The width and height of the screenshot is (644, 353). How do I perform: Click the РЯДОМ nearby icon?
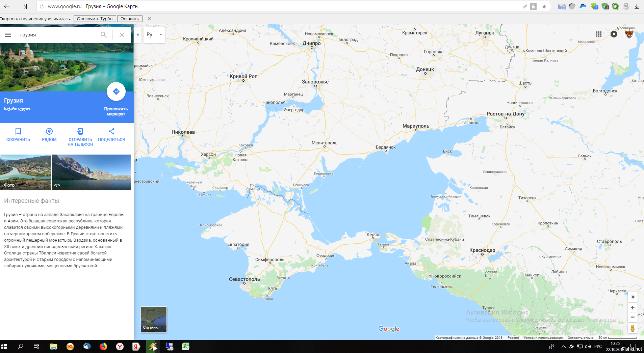coord(49,131)
